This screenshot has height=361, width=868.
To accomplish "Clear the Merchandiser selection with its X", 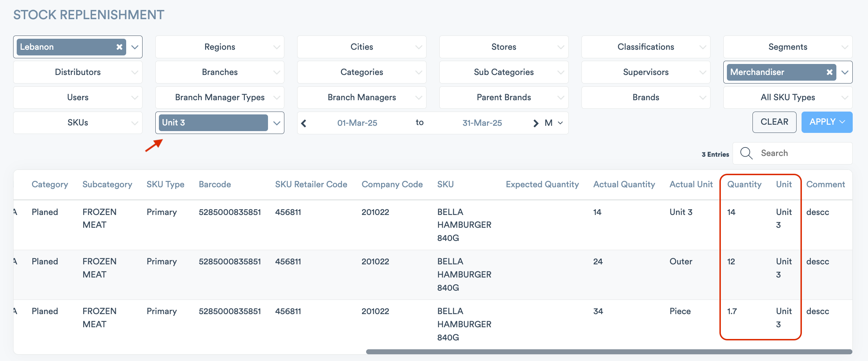I will 830,72.
